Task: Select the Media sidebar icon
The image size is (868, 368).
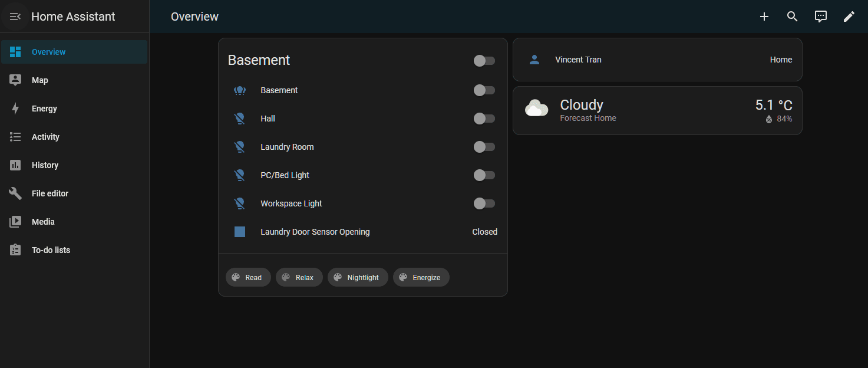Action: 15,221
